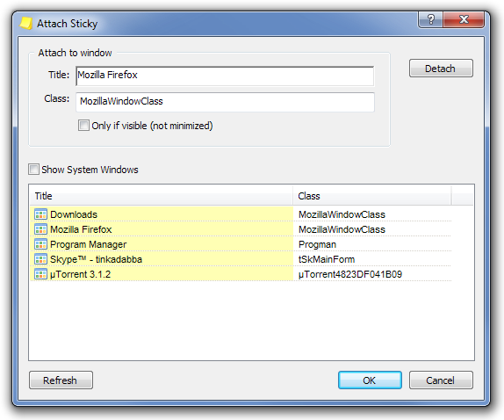The image size is (504, 420).
Task: Sort list by Class column header
Action: 372,196
